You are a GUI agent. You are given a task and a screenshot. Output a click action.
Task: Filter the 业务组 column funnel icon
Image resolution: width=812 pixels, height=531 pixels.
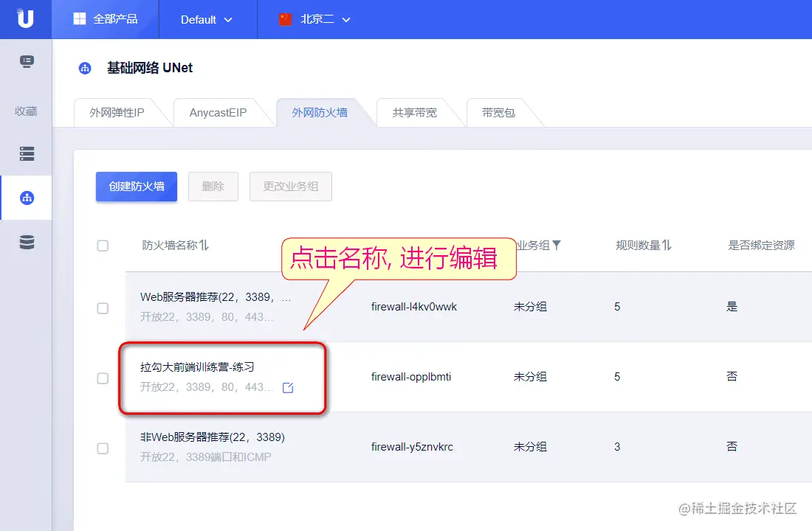557,246
